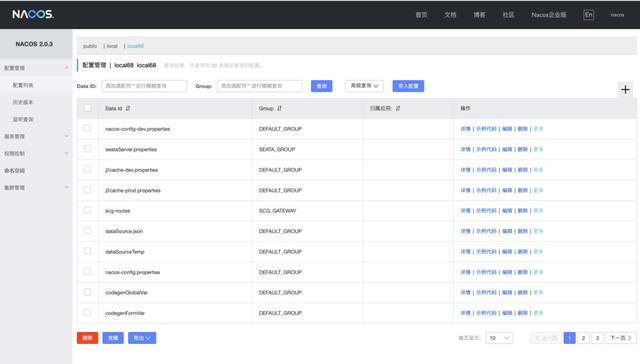
Task: Select the seataServer.properties row checkbox
Action: pyautogui.click(x=87, y=149)
